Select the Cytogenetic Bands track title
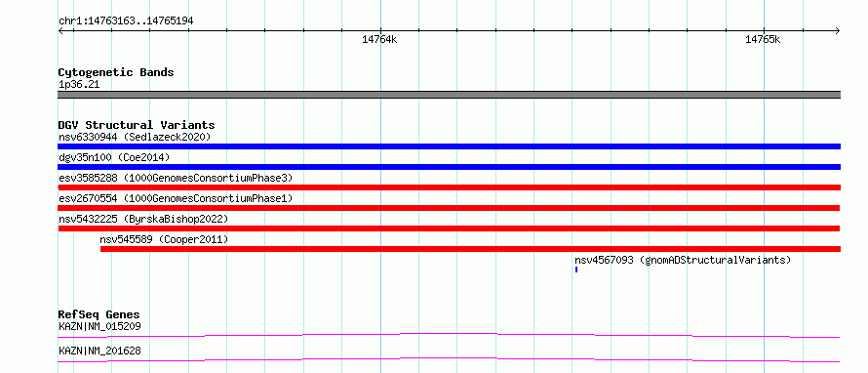This screenshot has width=868, height=373. 116,72
